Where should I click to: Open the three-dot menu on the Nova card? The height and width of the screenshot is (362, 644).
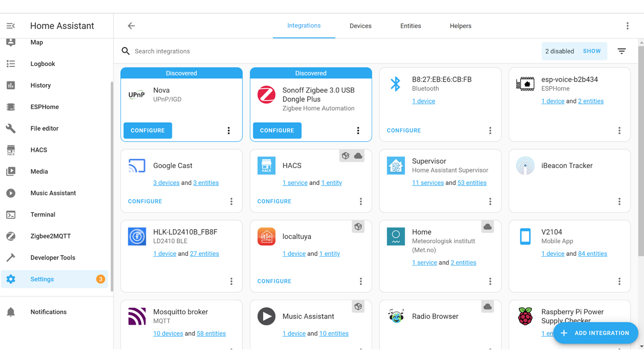tap(229, 131)
